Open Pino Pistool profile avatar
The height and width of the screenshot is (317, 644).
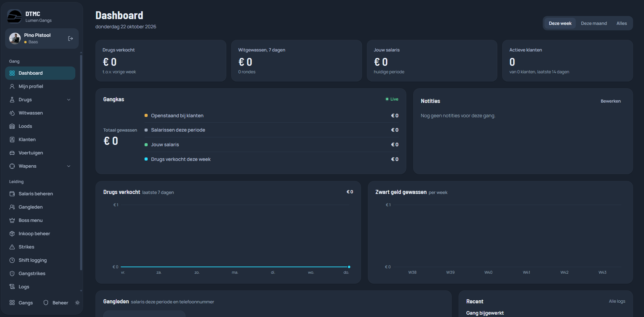tap(15, 39)
